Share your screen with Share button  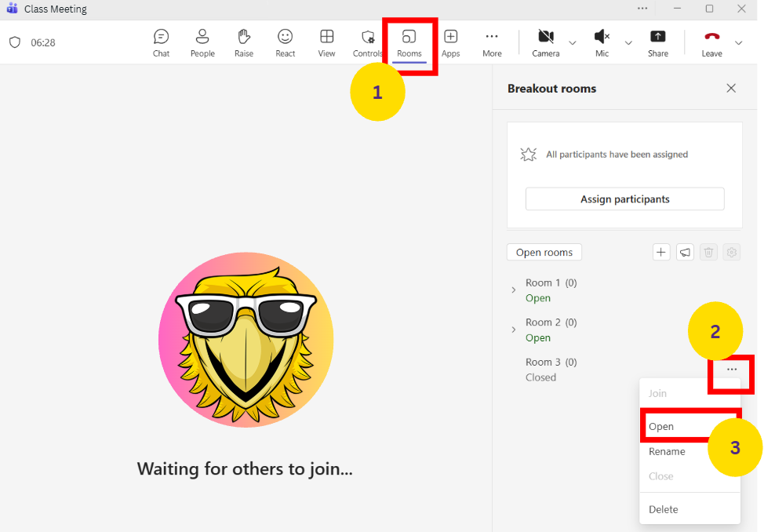[657, 42]
